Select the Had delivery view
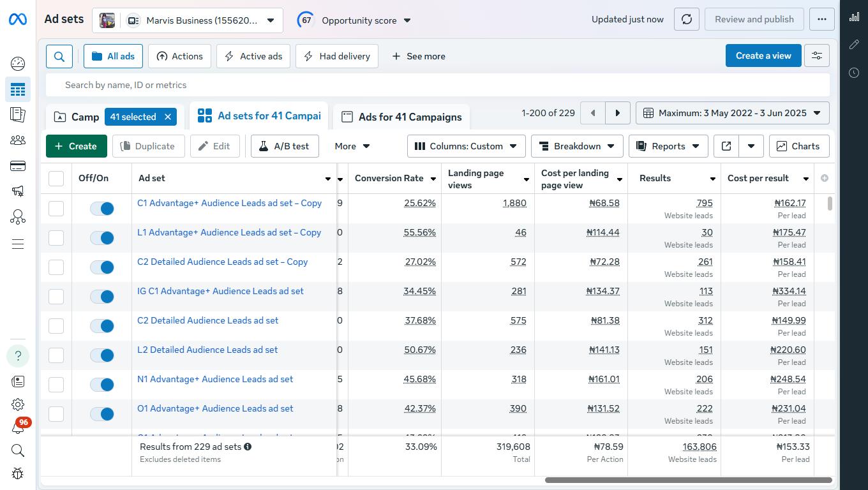 (x=337, y=56)
